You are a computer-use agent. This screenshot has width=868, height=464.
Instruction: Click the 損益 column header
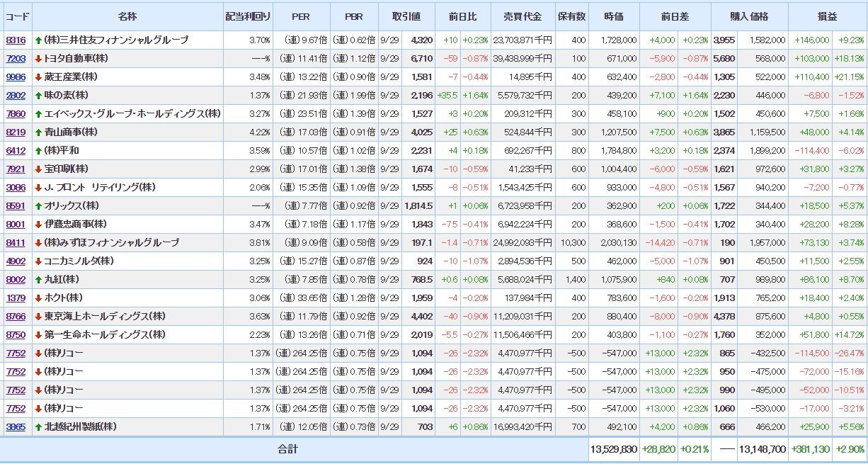pos(826,16)
